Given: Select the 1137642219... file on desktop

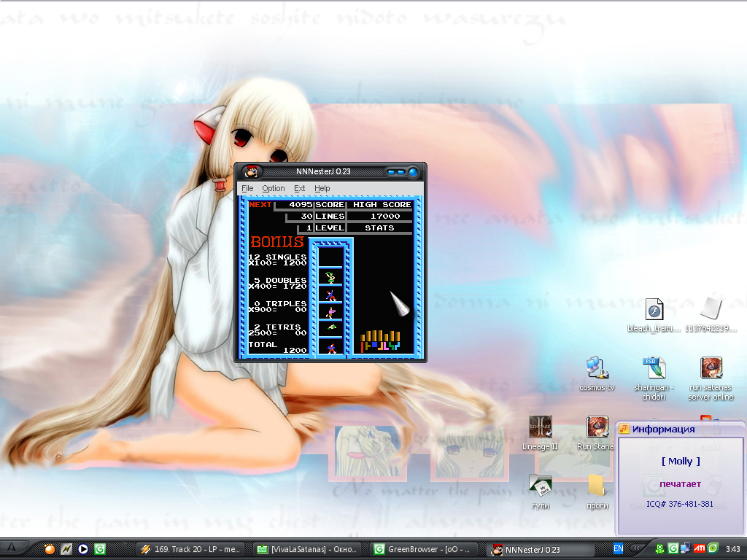Looking at the screenshot, I should coord(711,315).
